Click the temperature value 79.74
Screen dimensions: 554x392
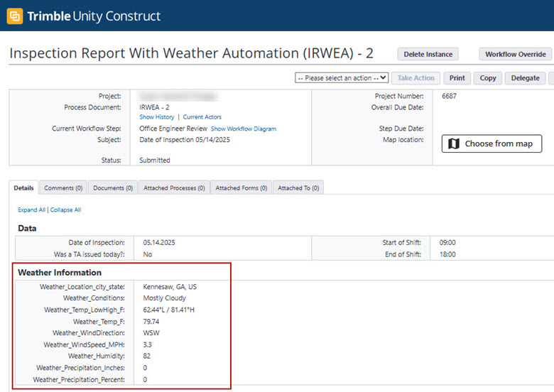pyautogui.click(x=151, y=322)
